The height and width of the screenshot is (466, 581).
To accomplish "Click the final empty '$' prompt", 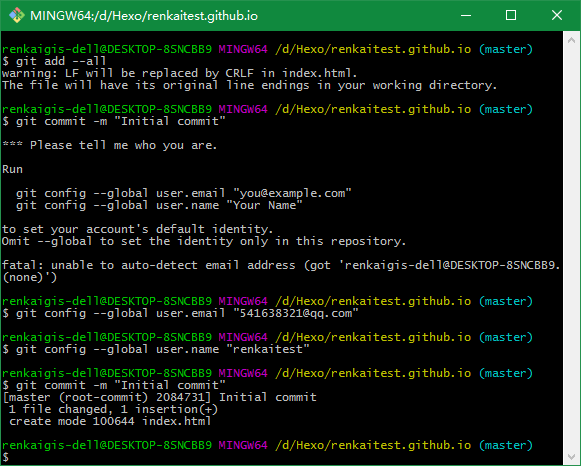I will pyautogui.click(x=6, y=457).
